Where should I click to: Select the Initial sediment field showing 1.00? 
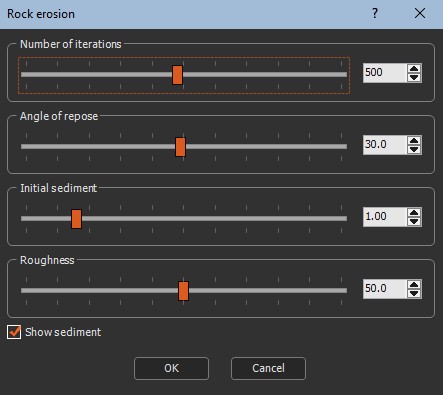pos(385,217)
